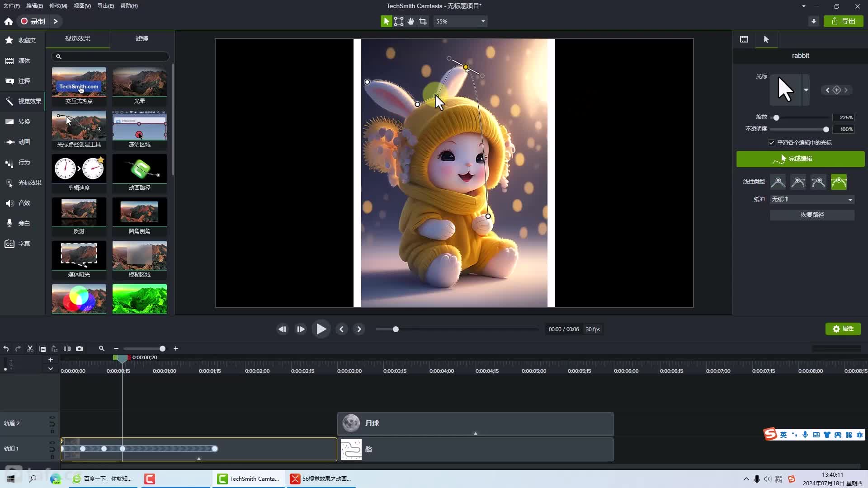
Task: Click the Undo icon in timeline toolbar
Action: (6, 348)
